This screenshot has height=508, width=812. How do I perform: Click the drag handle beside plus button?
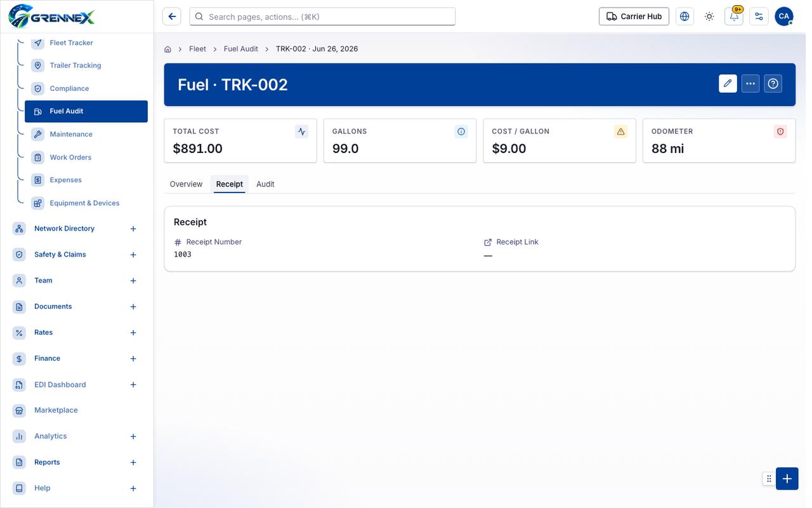click(x=769, y=479)
